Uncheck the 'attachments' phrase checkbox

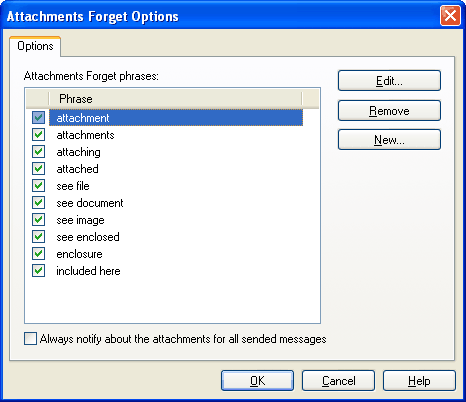click(x=38, y=134)
